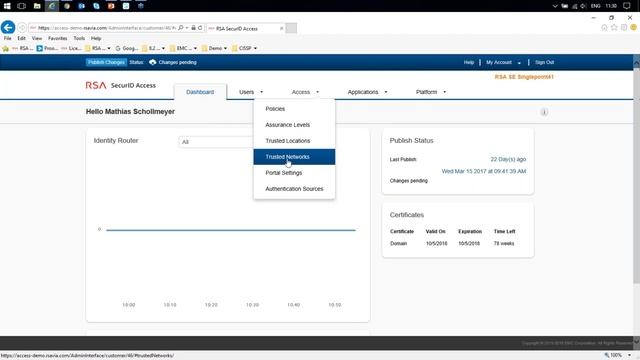Expand the Users menu

pos(251,92)
